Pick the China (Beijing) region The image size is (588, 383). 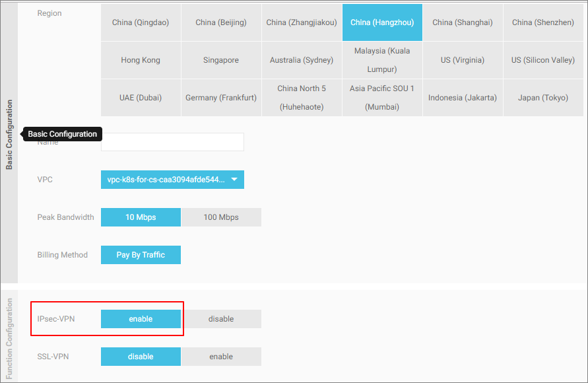tap(221, 22)
